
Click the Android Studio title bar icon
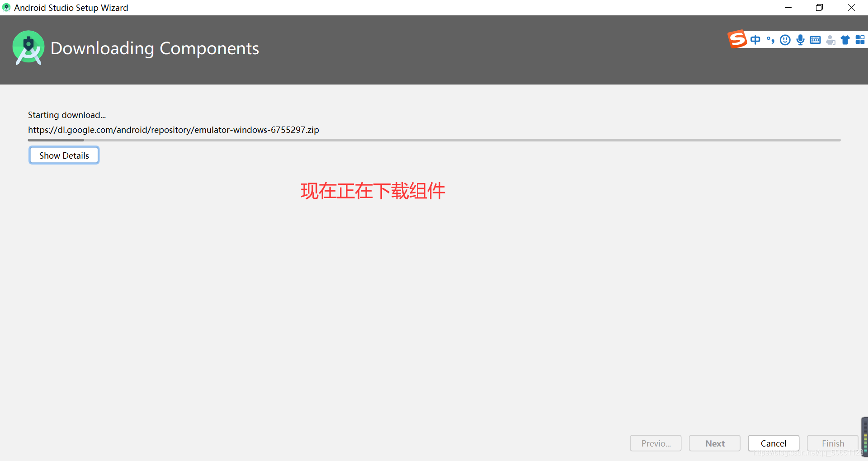tap(6, 8)
